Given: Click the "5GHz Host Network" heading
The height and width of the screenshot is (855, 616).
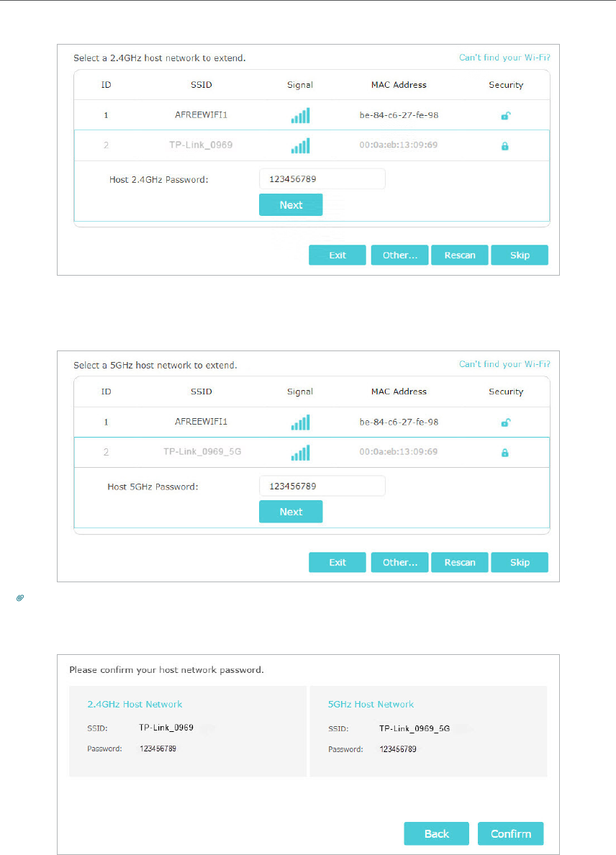Looking at the screenshot, I should (x=371, y=705).
